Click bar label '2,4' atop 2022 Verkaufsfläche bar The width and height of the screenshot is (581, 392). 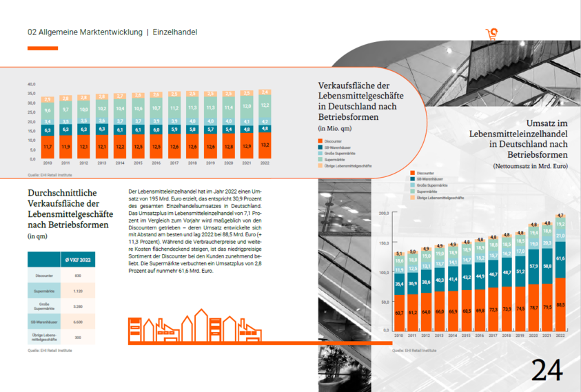coord(265,92)
